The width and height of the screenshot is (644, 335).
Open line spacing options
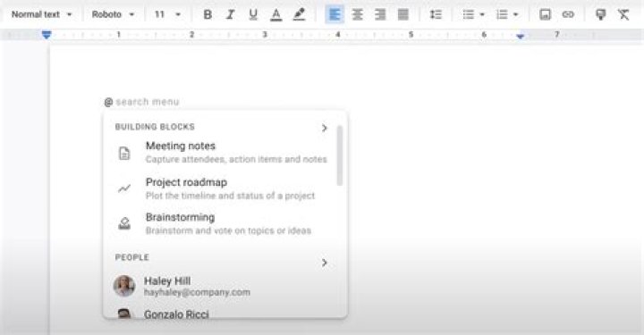click(436, 15)
